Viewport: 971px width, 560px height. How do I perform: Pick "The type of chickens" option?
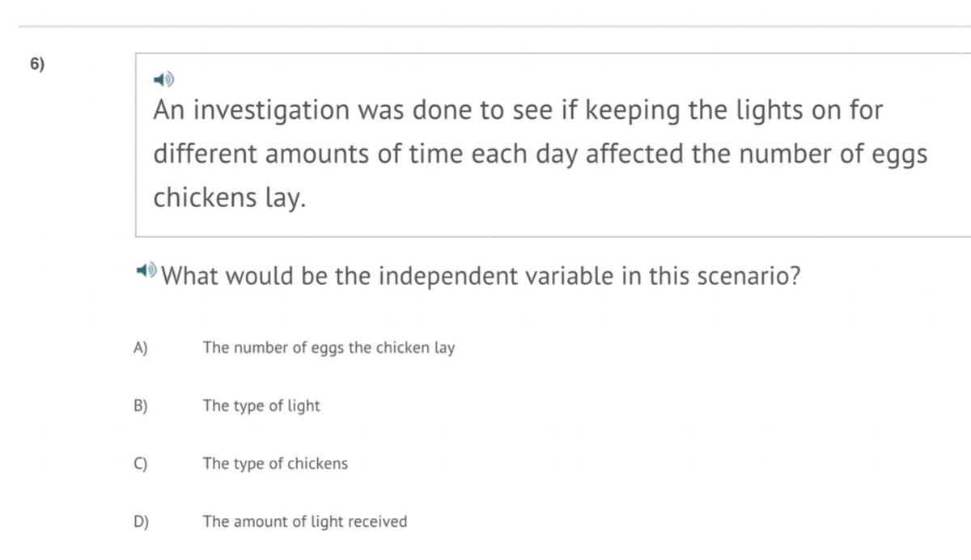(x=275, y=465)
